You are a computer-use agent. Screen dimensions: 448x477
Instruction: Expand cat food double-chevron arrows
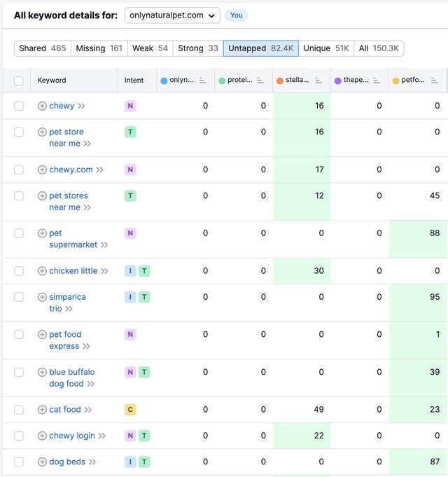pyautogui.click(x=88, y=410)
